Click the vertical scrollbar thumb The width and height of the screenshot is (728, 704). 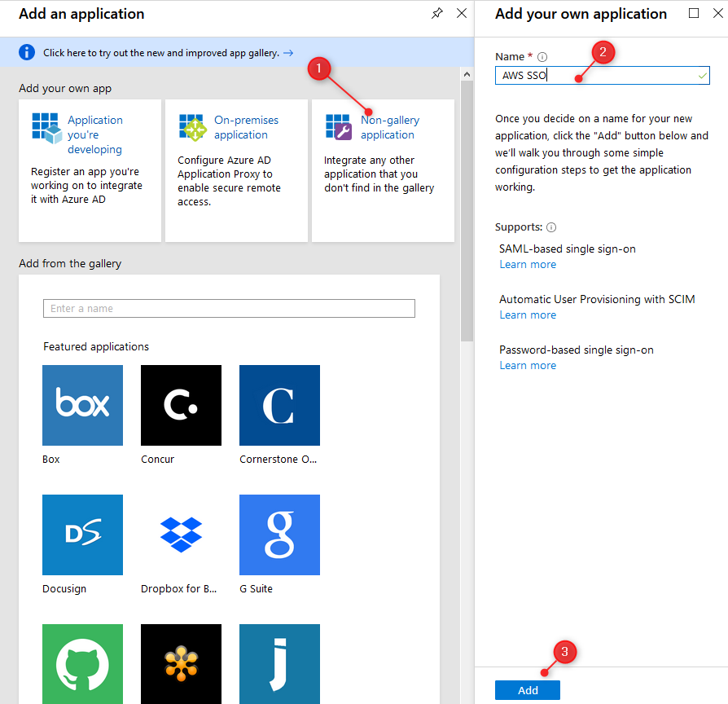(467, 211)
